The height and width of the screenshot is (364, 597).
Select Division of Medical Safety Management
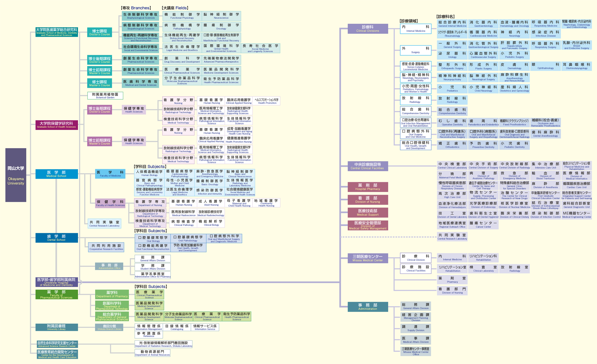[x=367, y=225]
